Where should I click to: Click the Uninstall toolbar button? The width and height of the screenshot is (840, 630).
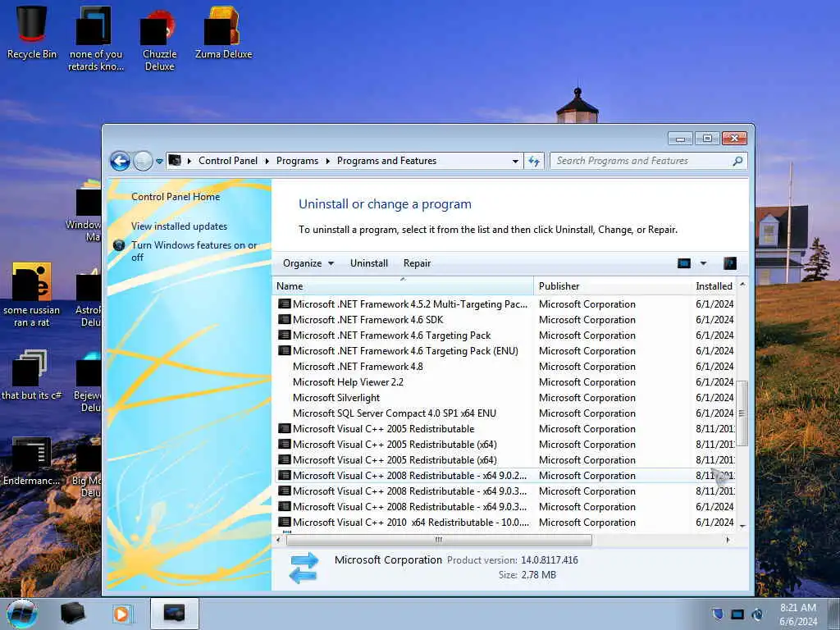369,263
